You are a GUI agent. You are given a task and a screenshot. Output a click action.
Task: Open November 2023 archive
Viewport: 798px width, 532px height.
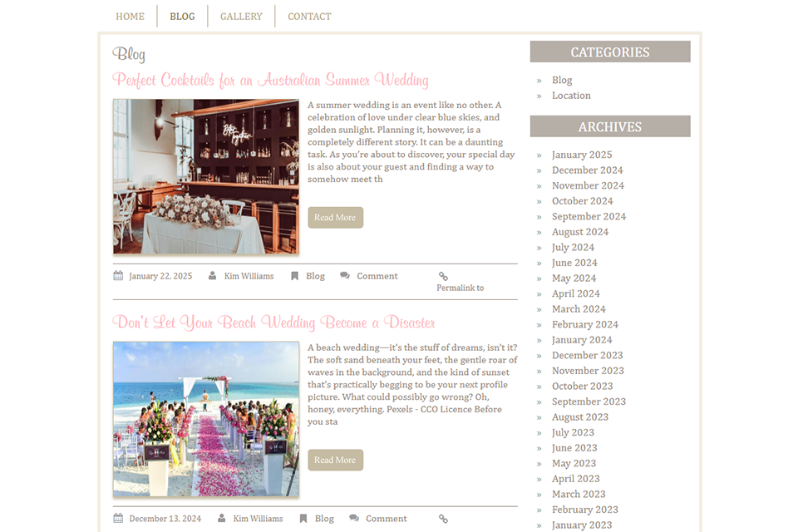click(588, 371)
